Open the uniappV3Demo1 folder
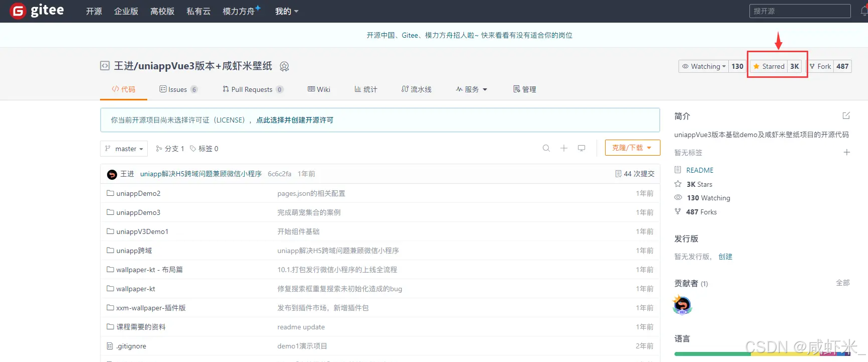Screen dimensions: 868x362 [x=142, y=231]
